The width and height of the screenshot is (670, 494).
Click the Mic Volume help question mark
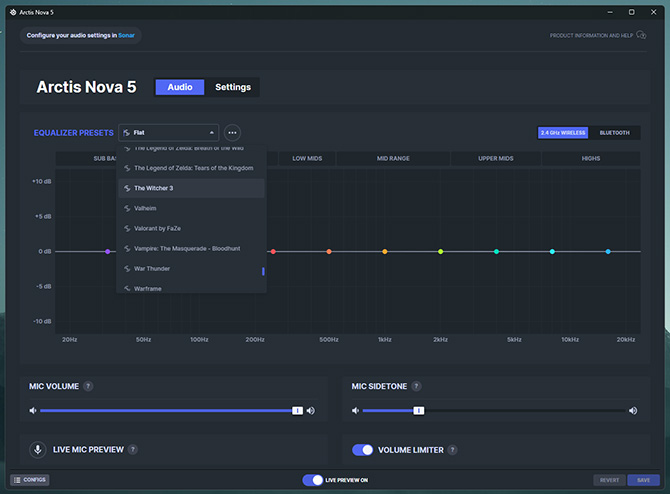click(88, 386)
